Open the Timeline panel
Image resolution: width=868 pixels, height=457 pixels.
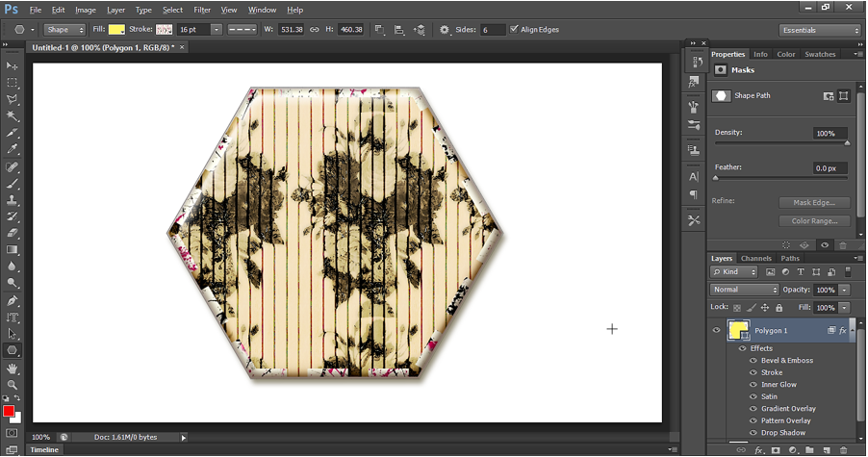pyautogui.click(x=44, y=450)
